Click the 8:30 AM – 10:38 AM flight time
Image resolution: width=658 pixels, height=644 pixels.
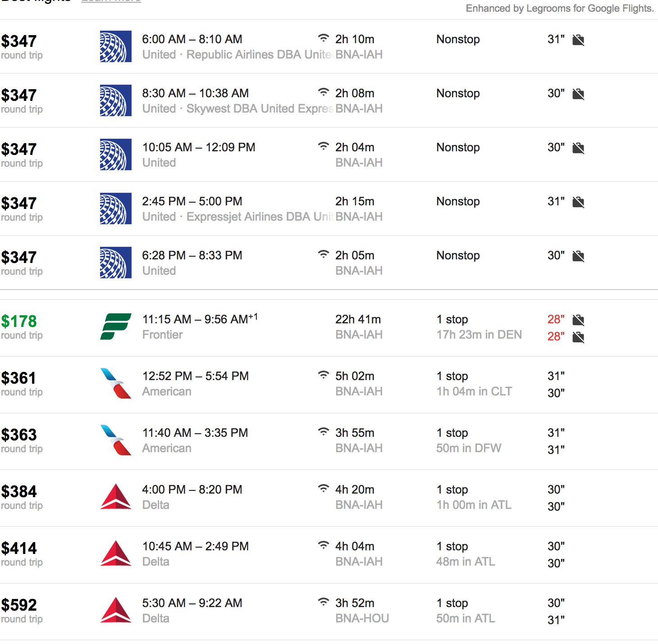coord(196,93)
